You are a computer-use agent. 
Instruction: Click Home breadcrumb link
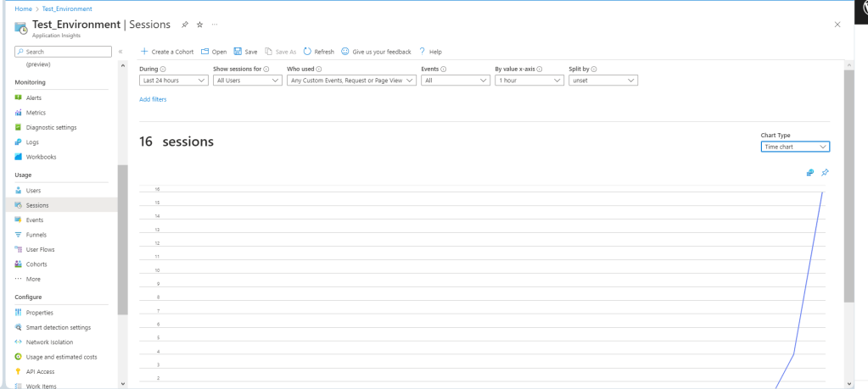[23, 8]
